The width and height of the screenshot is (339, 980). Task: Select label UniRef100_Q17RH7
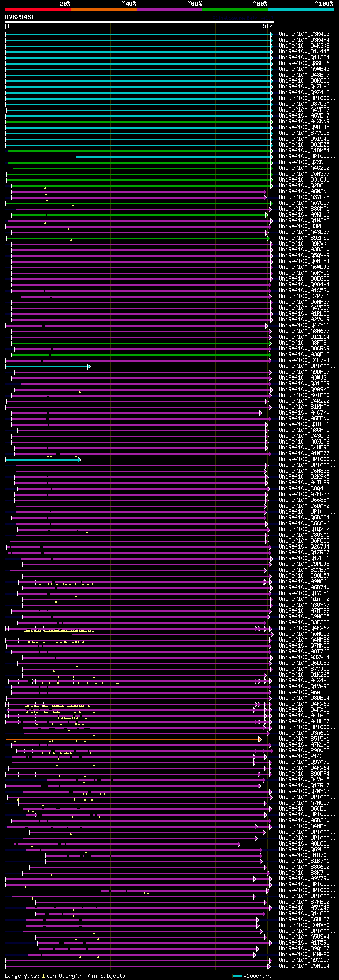pos(304,786)
